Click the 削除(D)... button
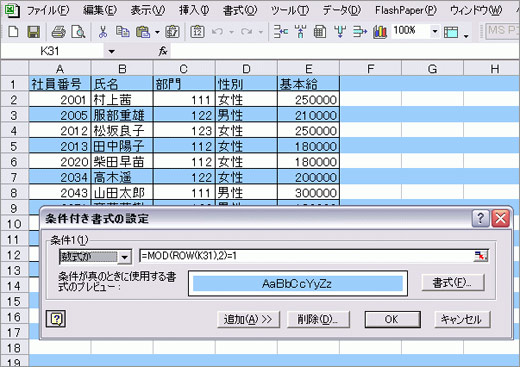The image size is (520, 367). 318,319
